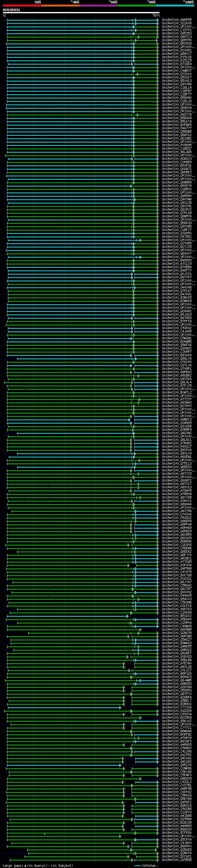Click the query end position label 510

pos(155,15)
